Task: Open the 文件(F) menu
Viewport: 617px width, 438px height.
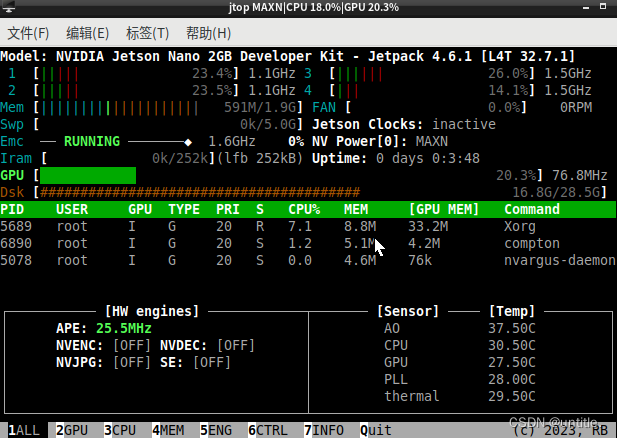Action: [x=28, y=33]
